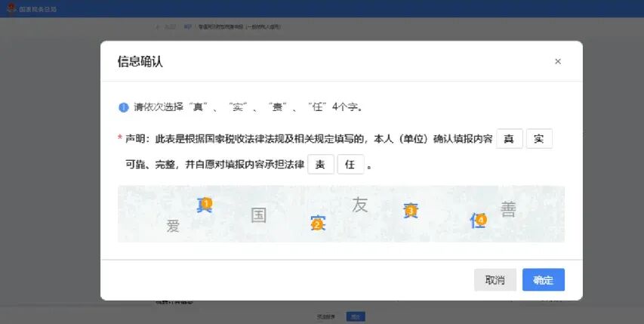The width and height of the screenshot is (644, 324).
Task: Click the back arrow in background breadcrumb
Action: pos(157,27)
